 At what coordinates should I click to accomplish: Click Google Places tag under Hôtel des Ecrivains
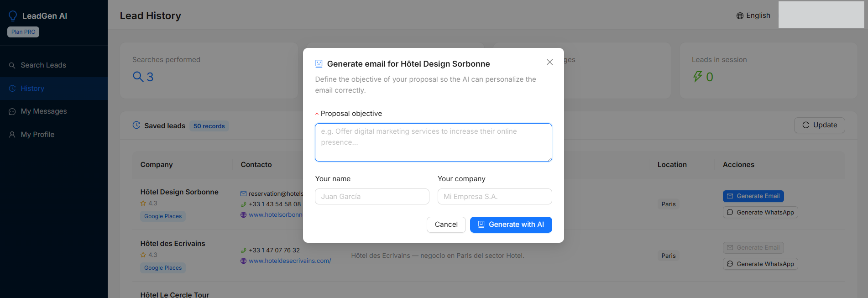pos(163,268)
